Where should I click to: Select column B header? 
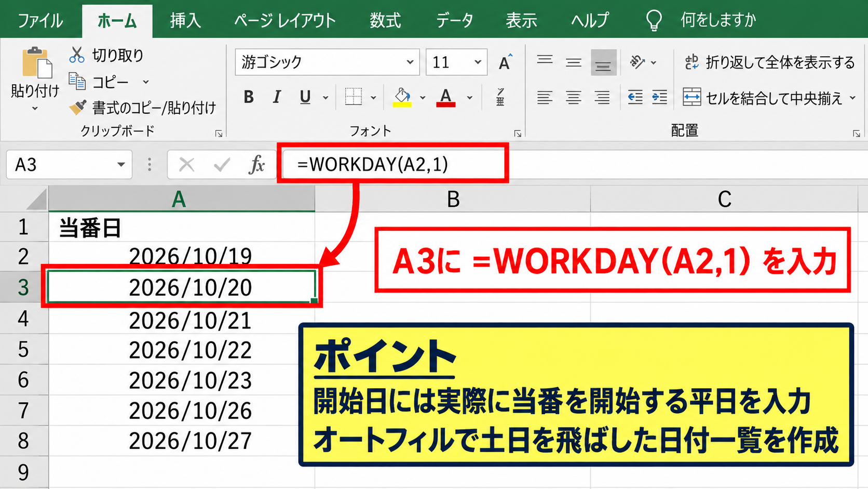453,199
